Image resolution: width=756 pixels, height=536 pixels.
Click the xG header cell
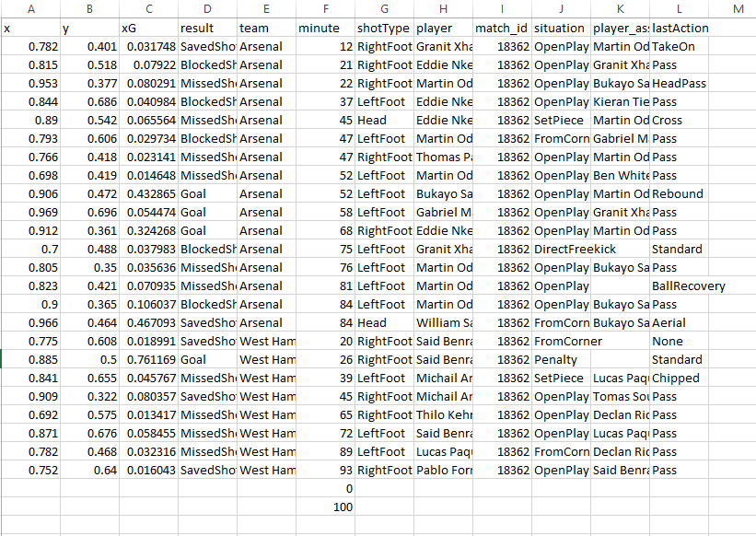147,29
